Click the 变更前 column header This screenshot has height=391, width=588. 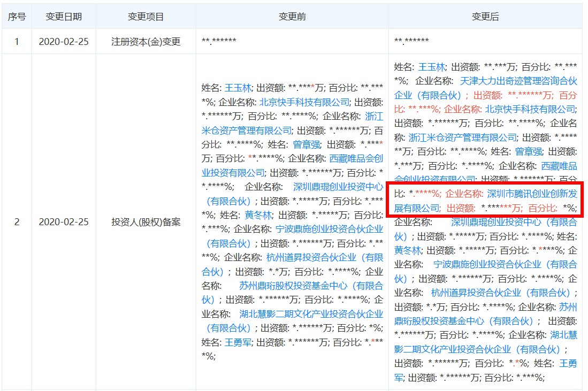click(292, 17)
